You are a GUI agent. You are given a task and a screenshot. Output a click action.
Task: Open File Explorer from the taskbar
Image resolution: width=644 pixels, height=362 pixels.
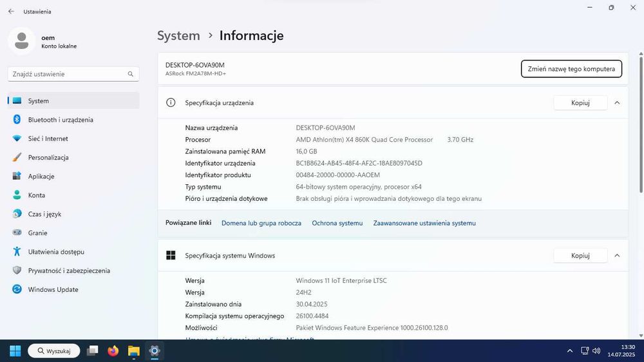(x=133, y=351)
